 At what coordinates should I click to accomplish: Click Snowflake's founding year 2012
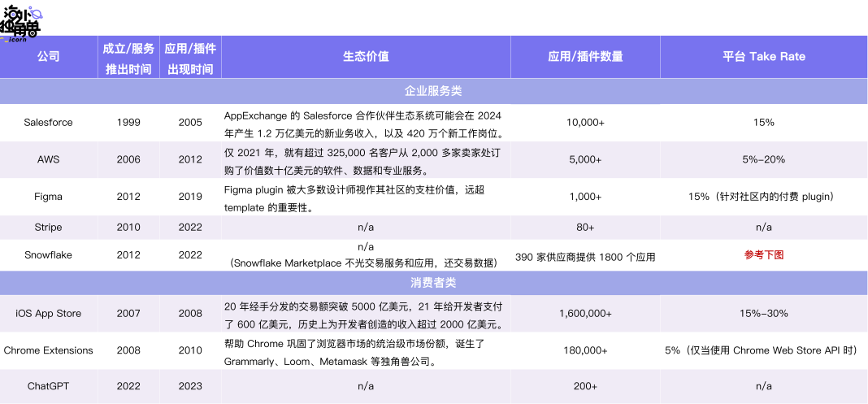(128, 255)
